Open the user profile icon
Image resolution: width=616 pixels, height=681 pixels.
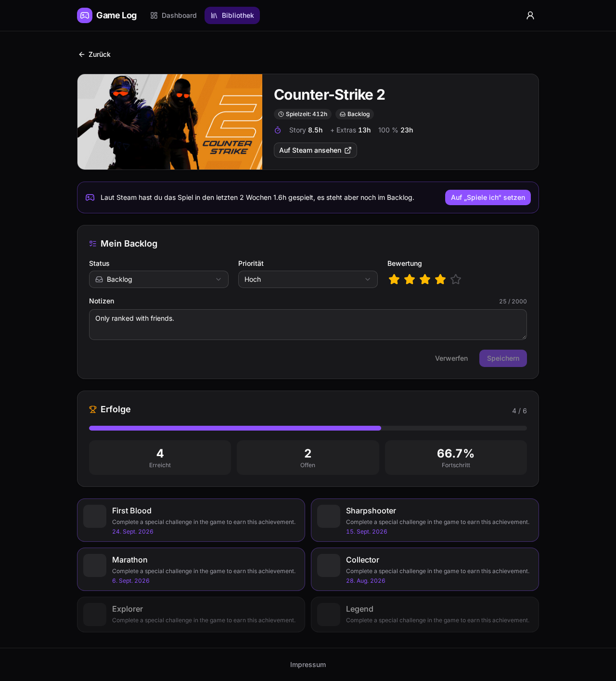(530, 15)
